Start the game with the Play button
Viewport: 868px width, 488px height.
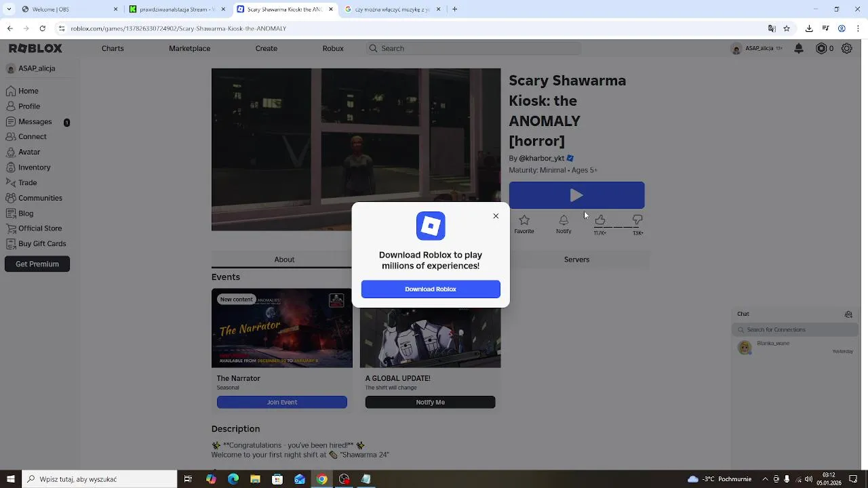click(576, 195)
